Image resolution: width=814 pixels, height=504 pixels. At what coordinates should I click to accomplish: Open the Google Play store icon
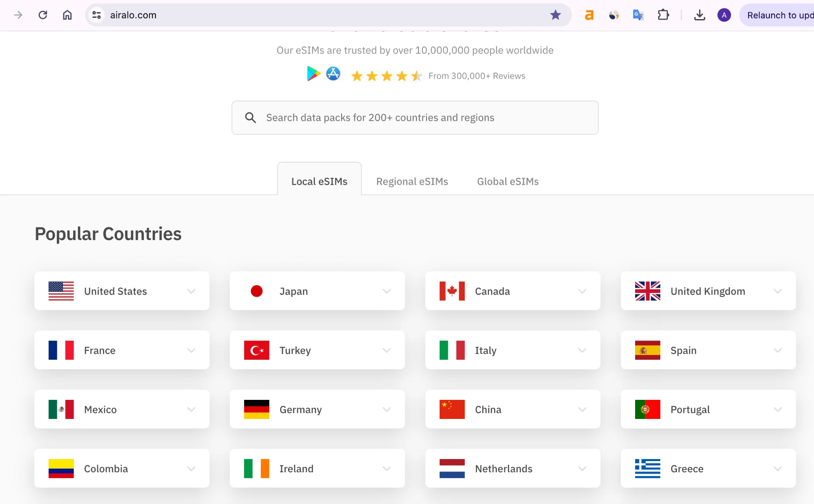pyautogui.click(x=314, y=74)
